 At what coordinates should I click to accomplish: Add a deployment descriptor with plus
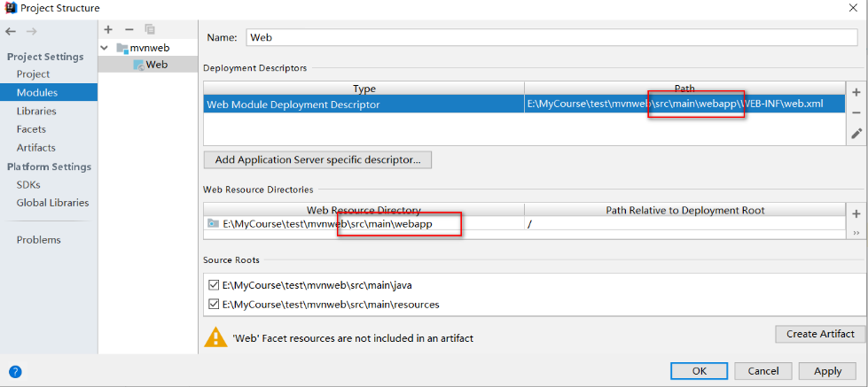click(856, 92)
